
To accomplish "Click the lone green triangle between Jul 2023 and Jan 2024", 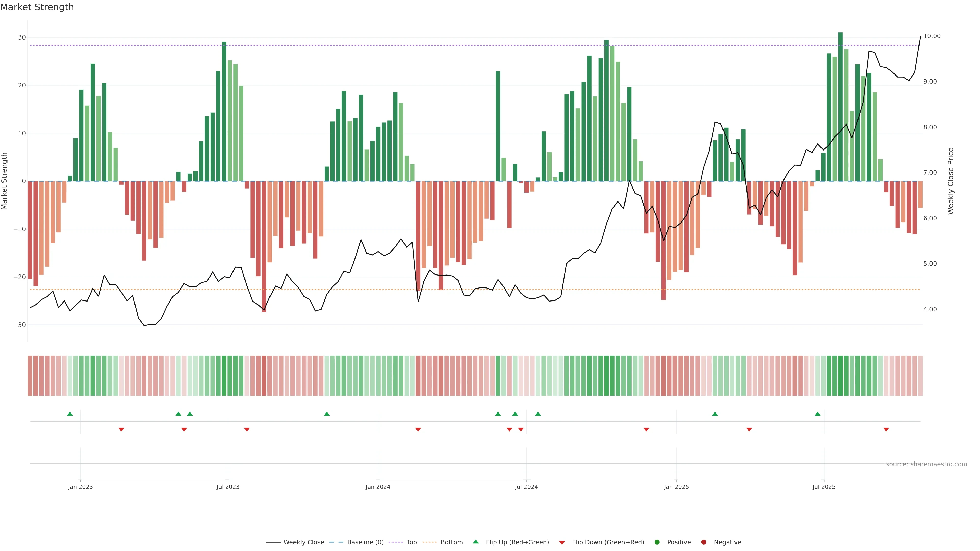I will point(327,414).
